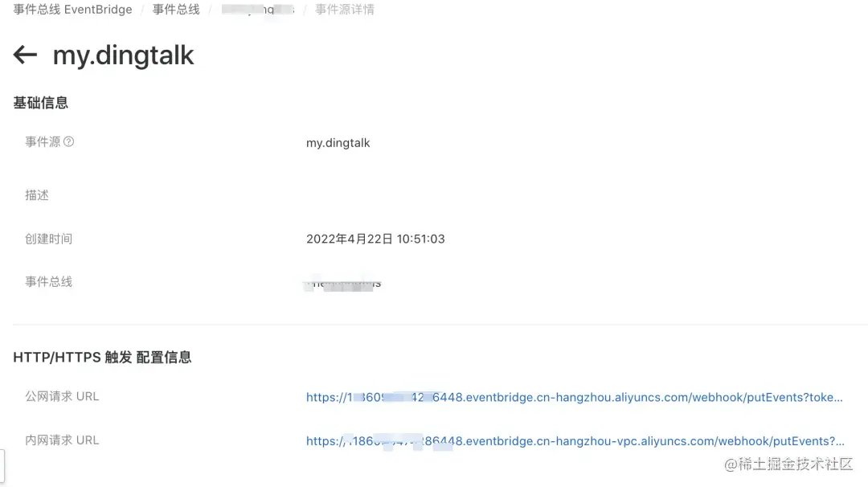Open the 内网请求 URL vpc webhook link
Screen dimensions: 868x487
pyautogui.click(x=575, y=441)
